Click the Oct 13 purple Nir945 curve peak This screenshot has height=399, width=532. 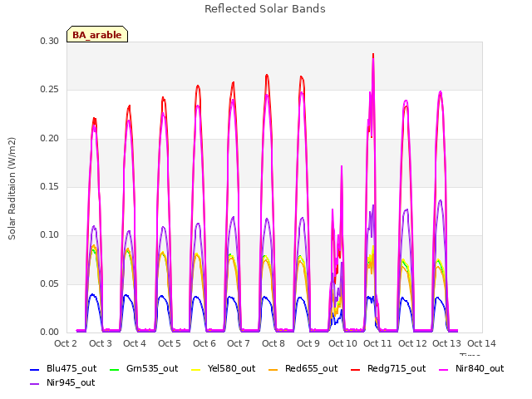pos(441,200)
